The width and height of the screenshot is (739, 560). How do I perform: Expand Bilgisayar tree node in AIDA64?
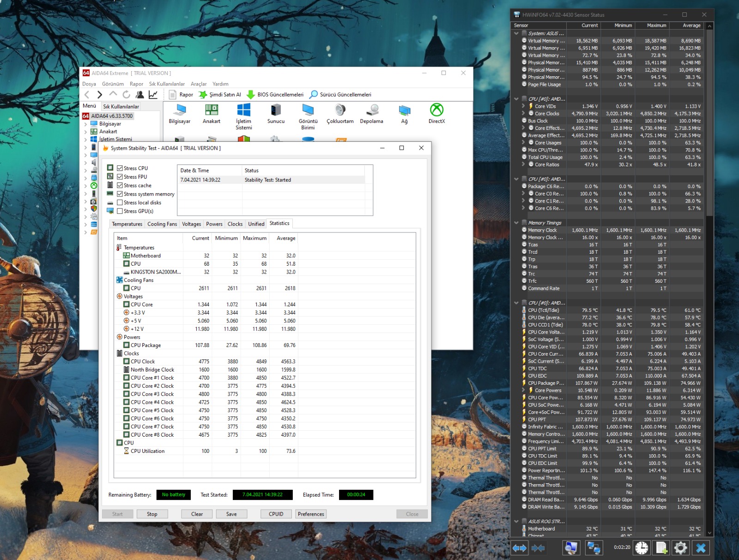pyautogui.click(x=85, y=124)
